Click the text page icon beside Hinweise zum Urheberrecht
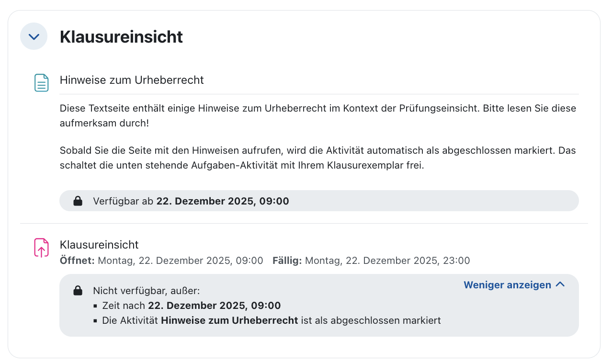 (x=41, y=82)
